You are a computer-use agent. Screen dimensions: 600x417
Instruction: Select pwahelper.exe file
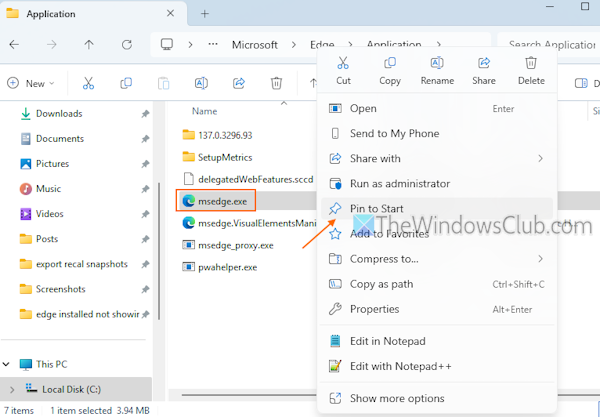point(220,267)
